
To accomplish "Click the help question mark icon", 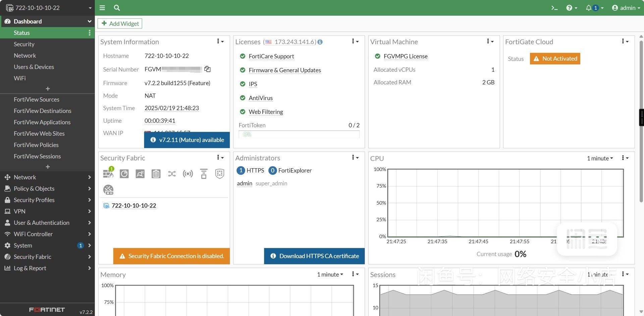I will (569, 8).
